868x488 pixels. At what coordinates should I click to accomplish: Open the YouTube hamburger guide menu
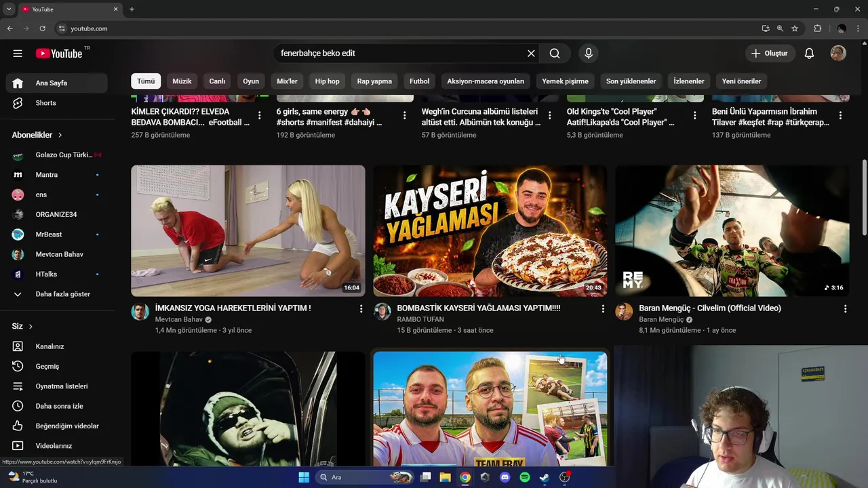[18, 54]
